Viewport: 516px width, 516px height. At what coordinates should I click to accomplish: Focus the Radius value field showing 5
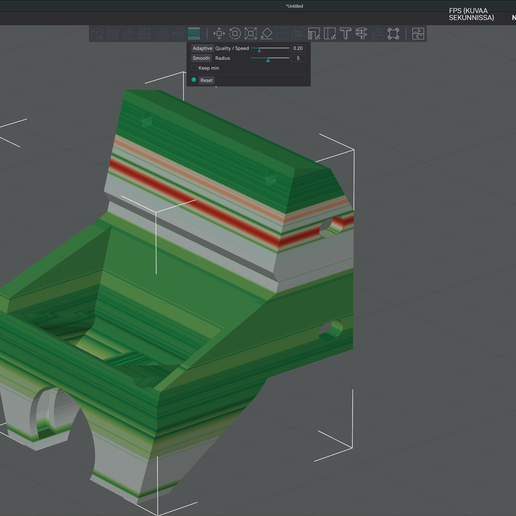298,58
